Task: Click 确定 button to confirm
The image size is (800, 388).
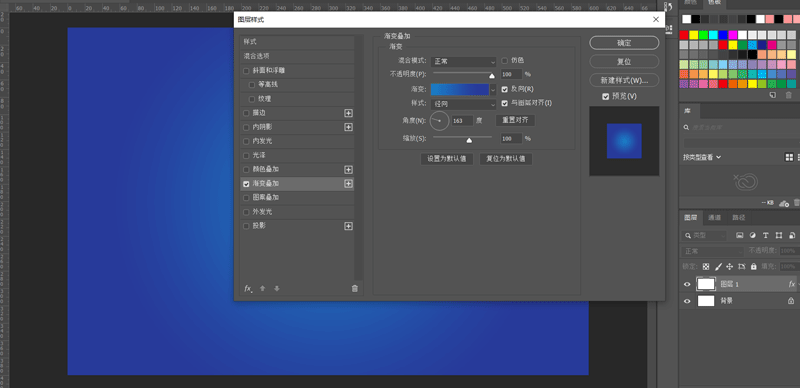Action: 624,43
